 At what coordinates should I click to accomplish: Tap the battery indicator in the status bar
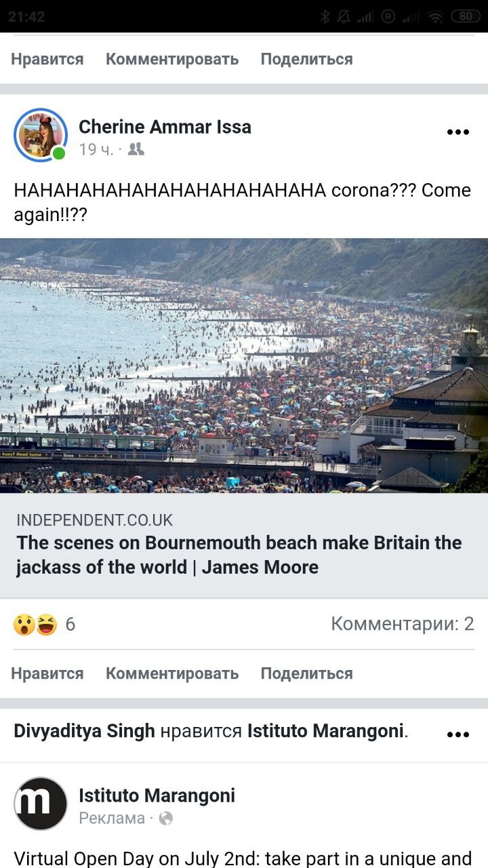click(x=465, y=17)
